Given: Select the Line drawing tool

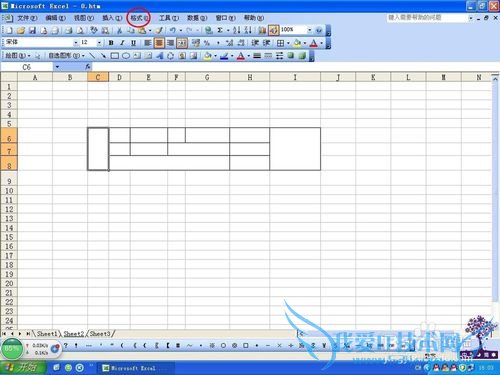Looking at the screenshot, I should coord(92,56).
